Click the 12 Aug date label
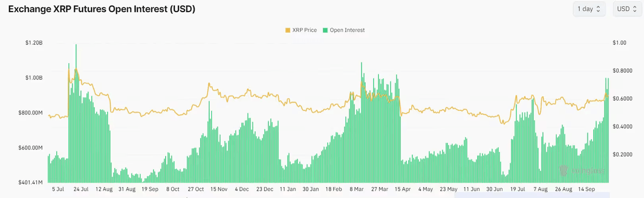Screen dimensions: 644x198 (x=104, y=189)
